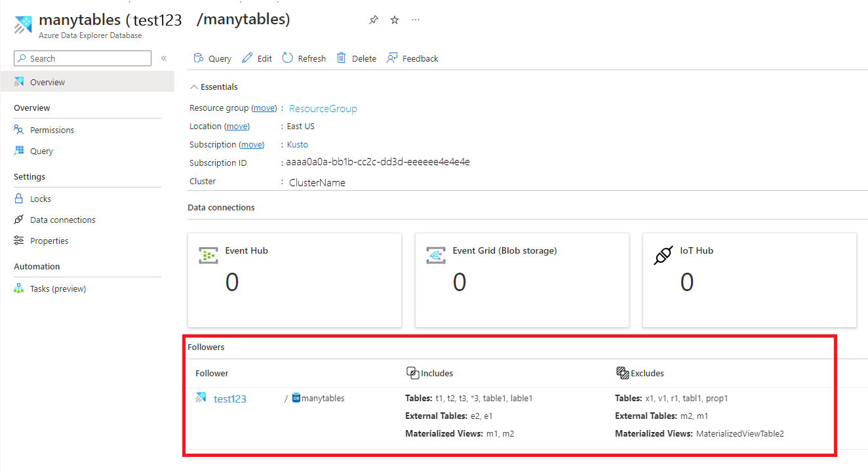Click the Event Hub connection count zero
Viewport: 868px width, 472px height.
[231, 283]
